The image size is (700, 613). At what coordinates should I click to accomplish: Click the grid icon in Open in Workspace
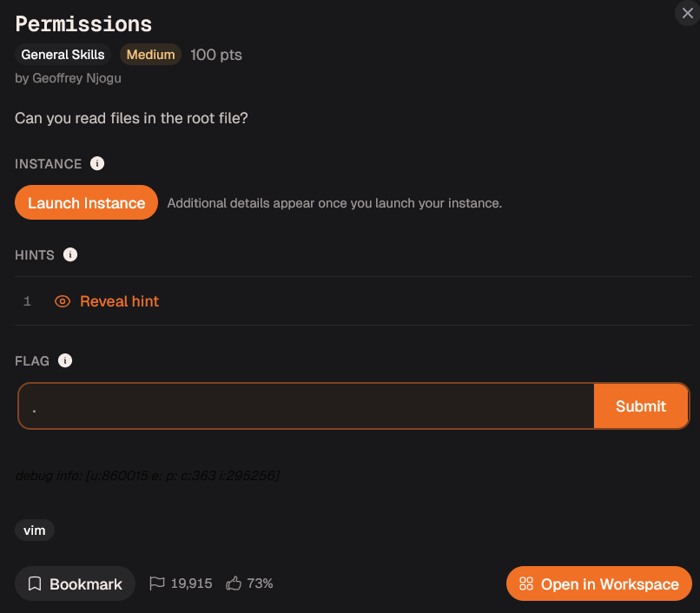(x=526, y=583)
